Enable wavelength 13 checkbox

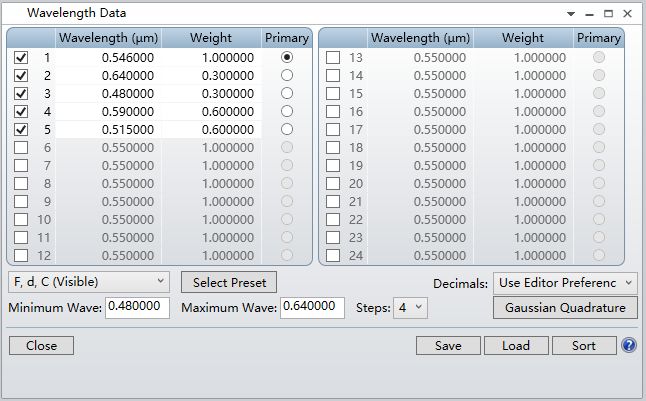(333, 58)
